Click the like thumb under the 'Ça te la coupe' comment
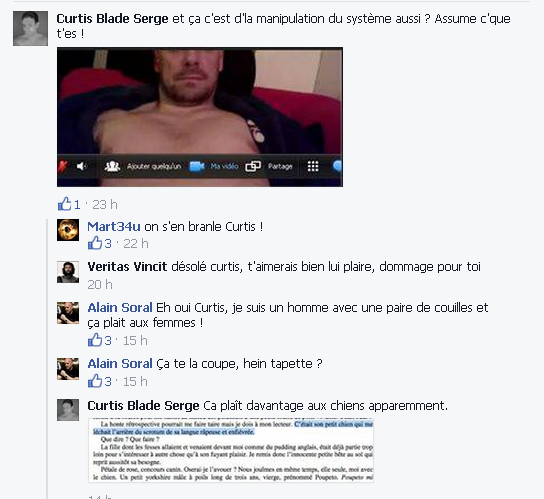The height and width of the screenshot is (499, 544). (95, 381)
